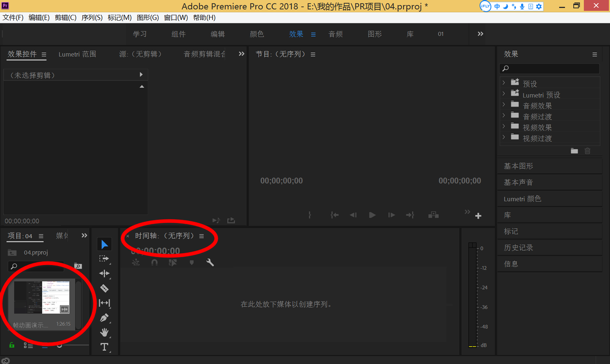Step forward one frame in Program monitor
The height and width of the screenshot is (364, 610).
tap(391, 215)
